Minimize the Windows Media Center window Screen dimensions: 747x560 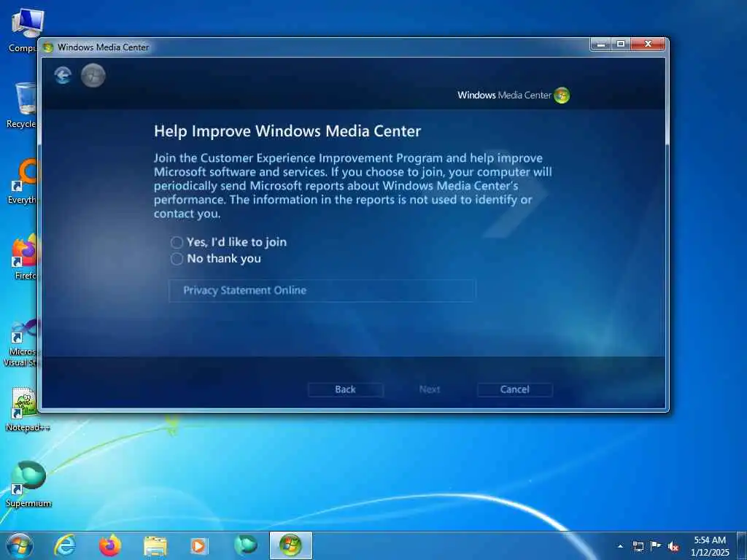601,44
